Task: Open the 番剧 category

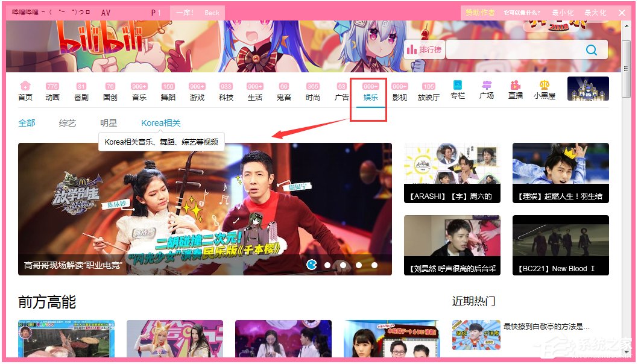Action: [x=81, y=92]
